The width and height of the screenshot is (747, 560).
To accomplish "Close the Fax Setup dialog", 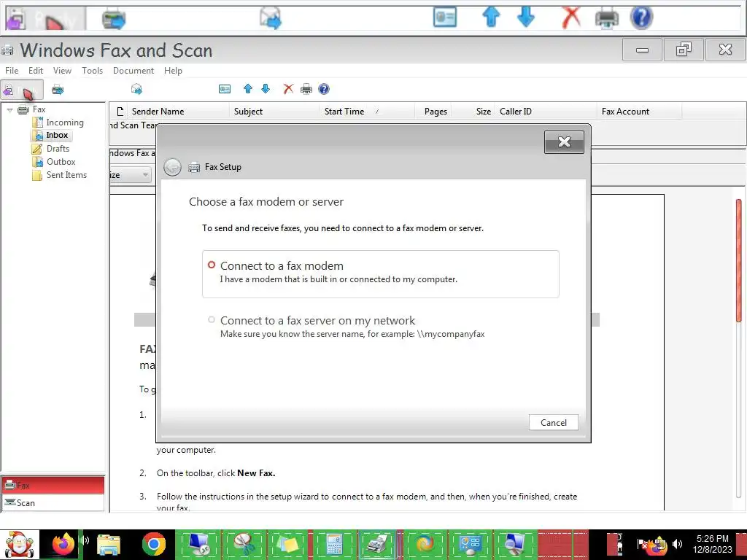I will (x=564, y=142).
